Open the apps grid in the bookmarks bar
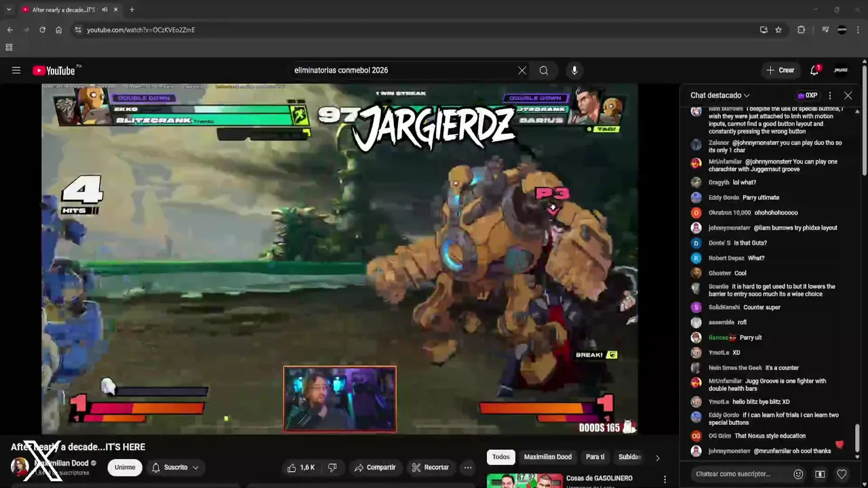Viewport: 868px width, 488px height. coord(9,47)
